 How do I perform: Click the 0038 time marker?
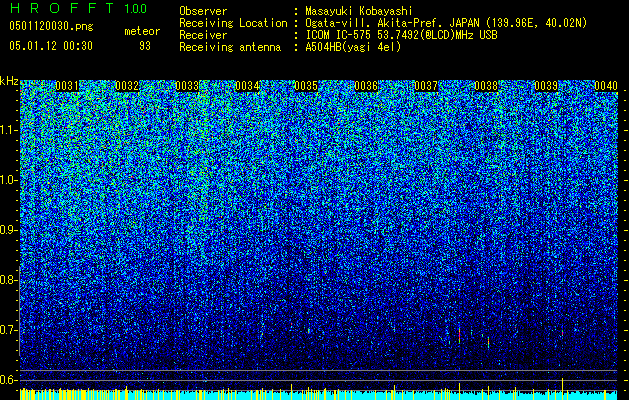click(x=486, y=86)
